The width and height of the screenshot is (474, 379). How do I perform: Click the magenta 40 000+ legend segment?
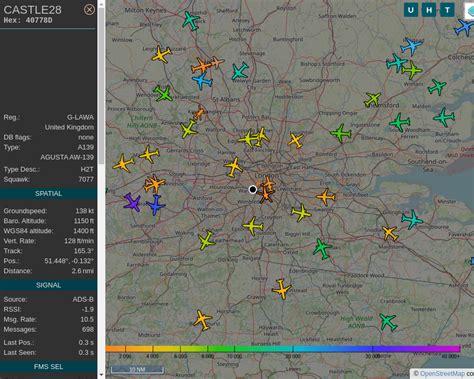[450, 349]
